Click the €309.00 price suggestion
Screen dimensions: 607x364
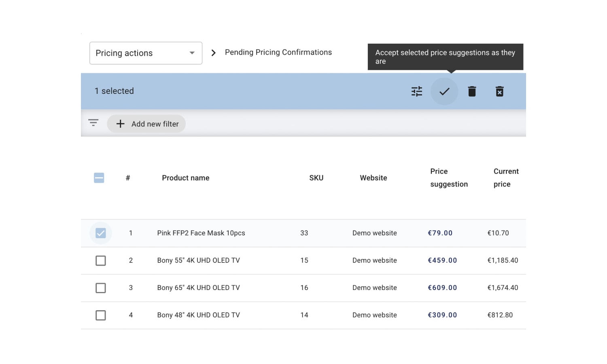(442, 315)
